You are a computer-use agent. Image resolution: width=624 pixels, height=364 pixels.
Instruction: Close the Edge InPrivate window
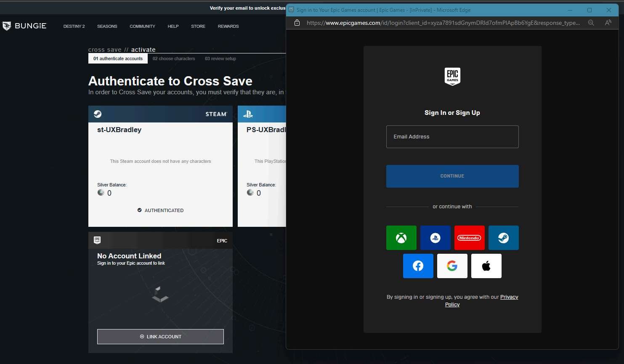tap(609, 10)
